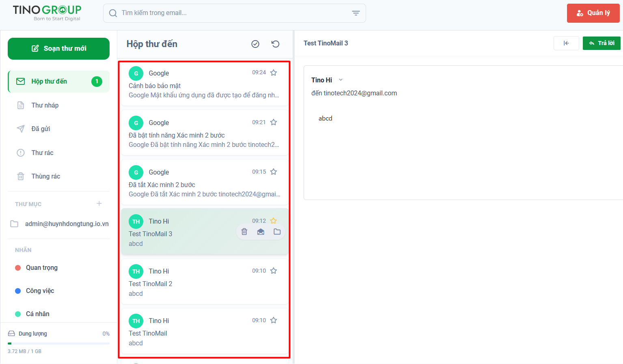Click the Test TinoMail 3 subject heading
The width and height of the screenshot is (623, 364).
pyautogui.click(x=326, y=43)
